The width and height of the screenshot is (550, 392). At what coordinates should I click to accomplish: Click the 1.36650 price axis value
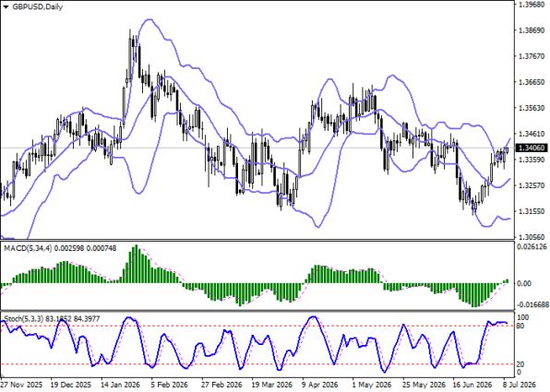531,82
